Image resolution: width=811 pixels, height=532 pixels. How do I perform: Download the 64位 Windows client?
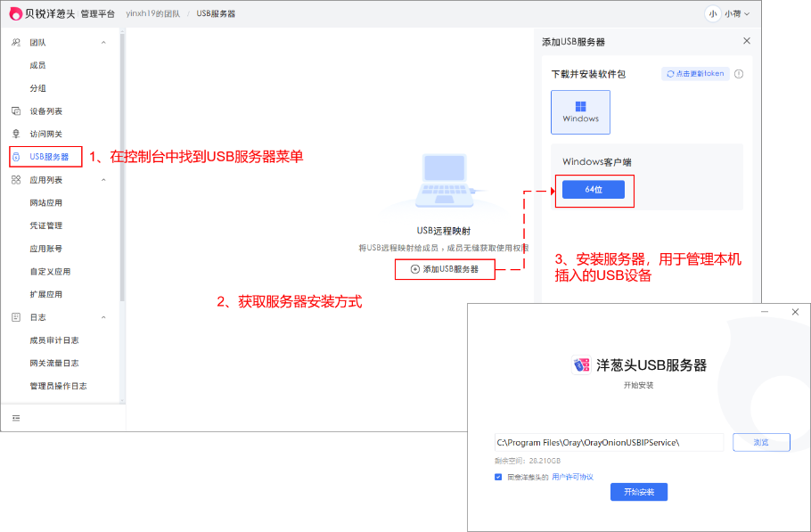click(x=594, y=190)
